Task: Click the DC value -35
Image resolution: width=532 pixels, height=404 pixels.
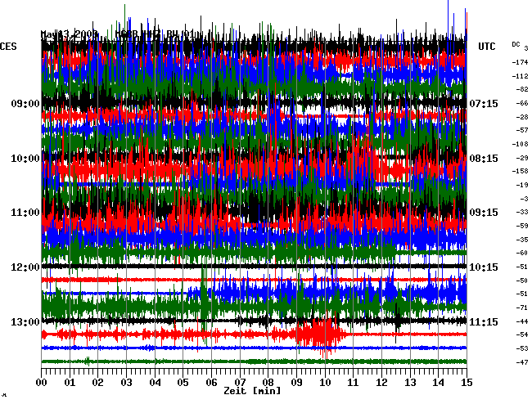Action: [522, 240]
